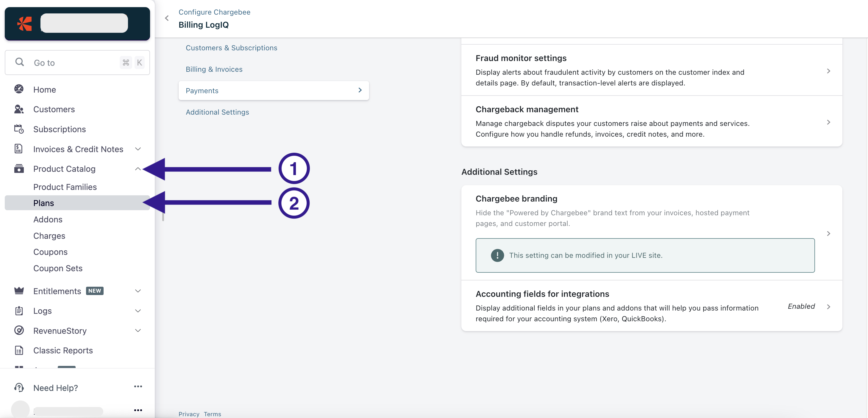868x418 pixels.
Task: Select Plans under Product Catalog
Action: point(77,202)
